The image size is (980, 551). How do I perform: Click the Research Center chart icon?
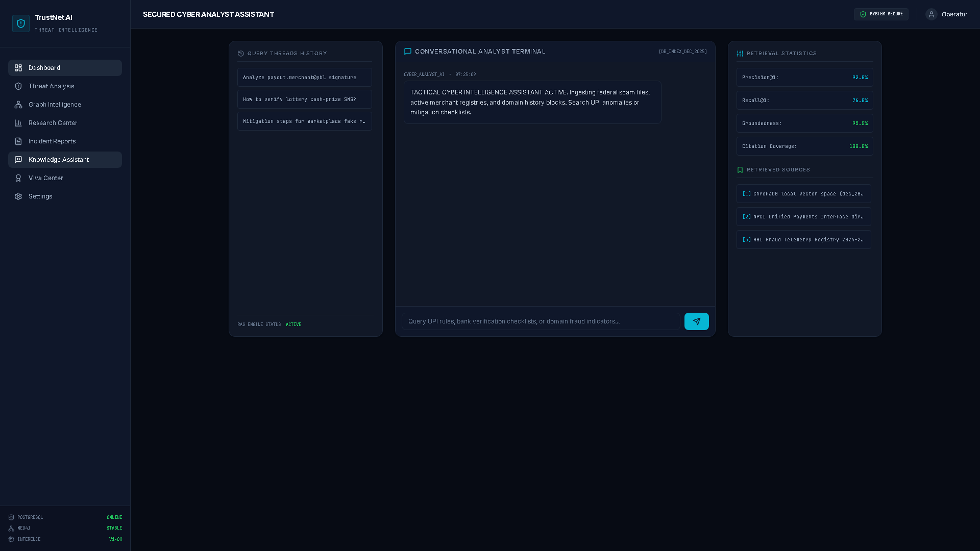click(18, 123)
